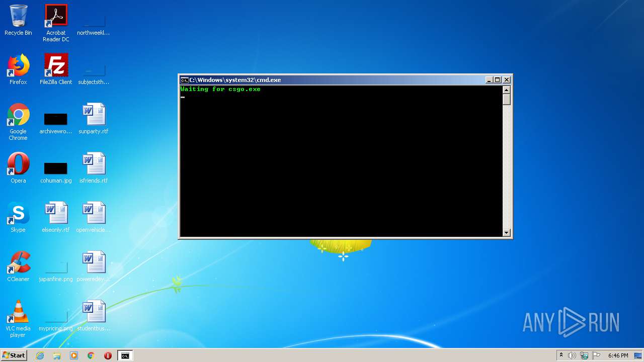Screen dimensions: 644x362
Task: Open Firefox desktop shortcut
Action: pyautogui.click(x=18, y=69)
